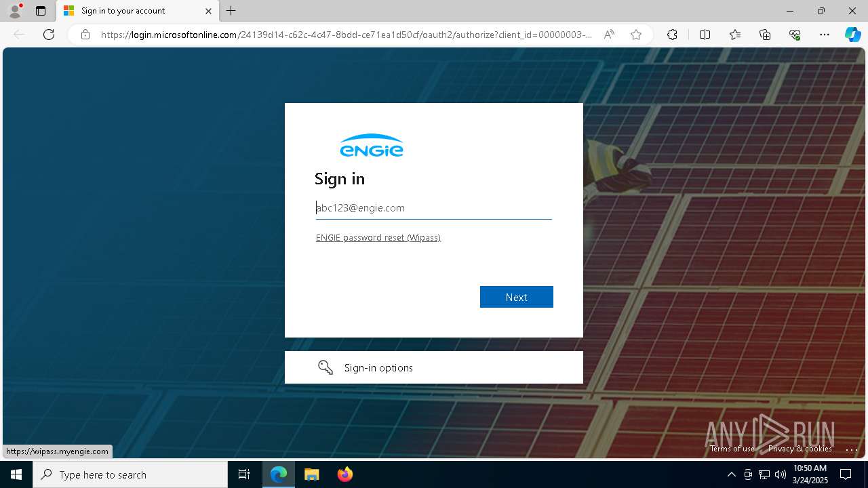Click the browser profile avatar icon
The image size is (868, 488).
(x=15, y=11)
